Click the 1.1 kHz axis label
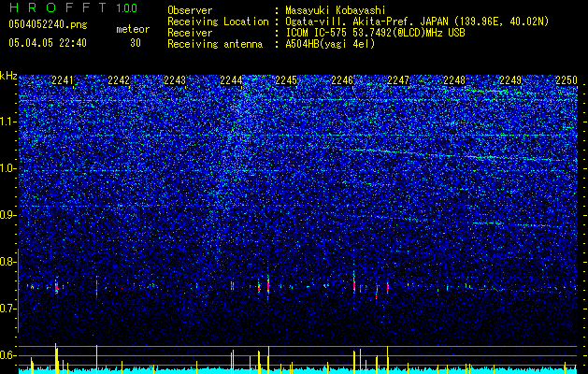 coord(8,122)
